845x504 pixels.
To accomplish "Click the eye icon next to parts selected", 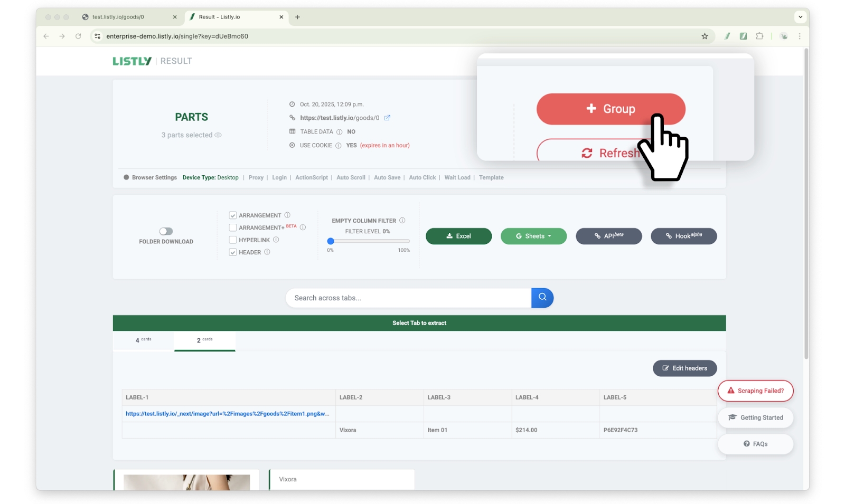I will coord(218,135).
